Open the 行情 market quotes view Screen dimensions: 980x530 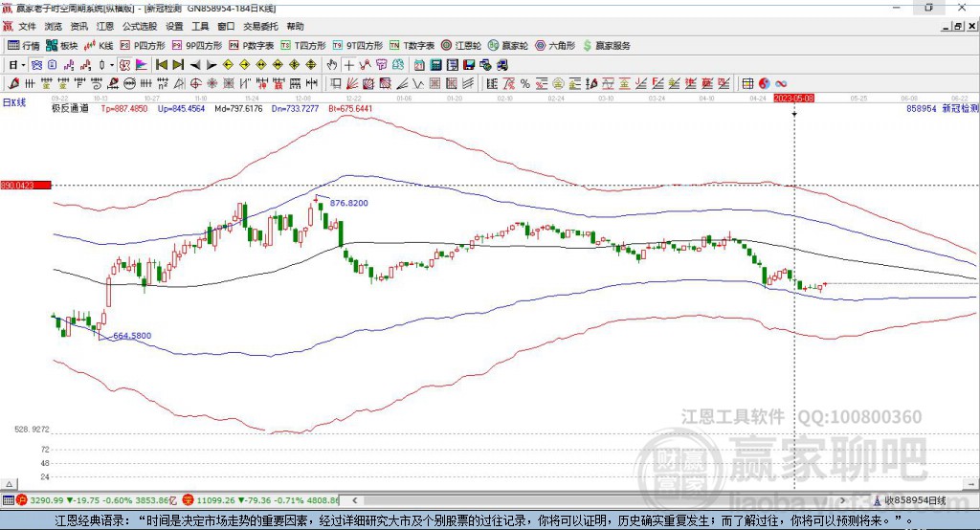coord(23,46)
